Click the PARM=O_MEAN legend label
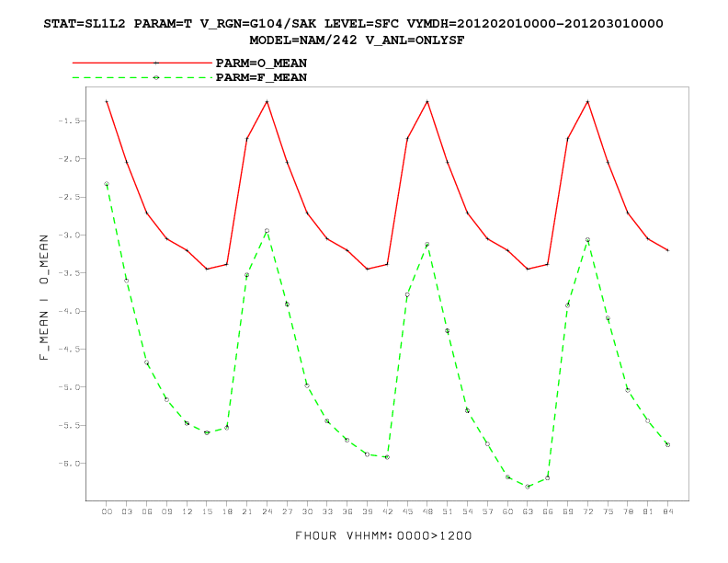Viewport: 728px width, 563px height. (x=261, y=63)
